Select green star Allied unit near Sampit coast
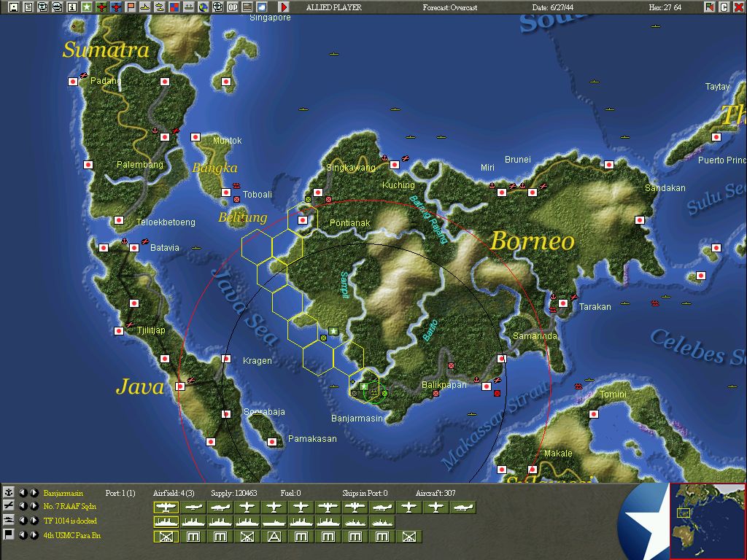The width and height of the screenshot is (747, 560). tap(333, 331)
